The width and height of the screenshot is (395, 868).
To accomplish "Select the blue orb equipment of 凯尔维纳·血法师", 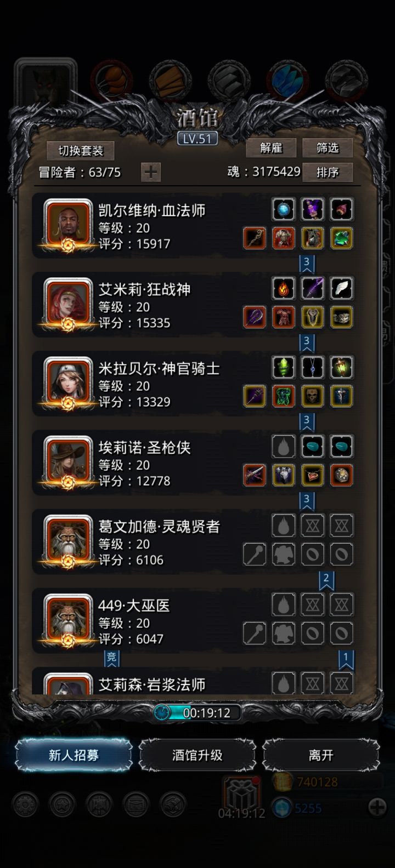I will click(x=284, y=209).
